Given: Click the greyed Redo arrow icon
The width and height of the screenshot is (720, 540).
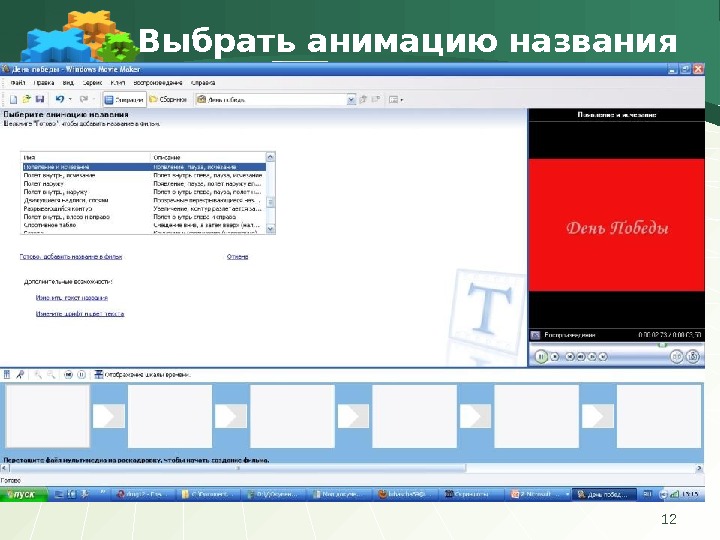Looking at the screenshot, I should point(84,99).
